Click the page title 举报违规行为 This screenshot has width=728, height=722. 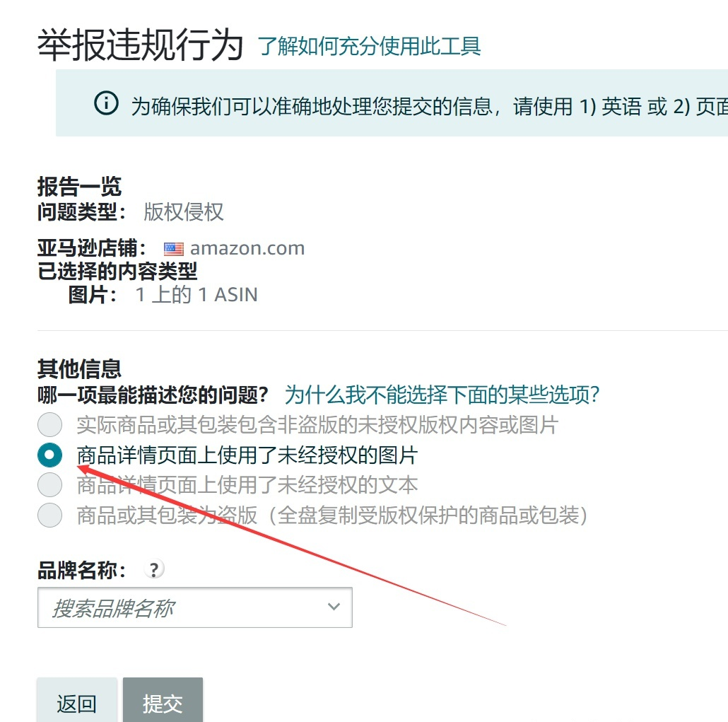point(138,44)
